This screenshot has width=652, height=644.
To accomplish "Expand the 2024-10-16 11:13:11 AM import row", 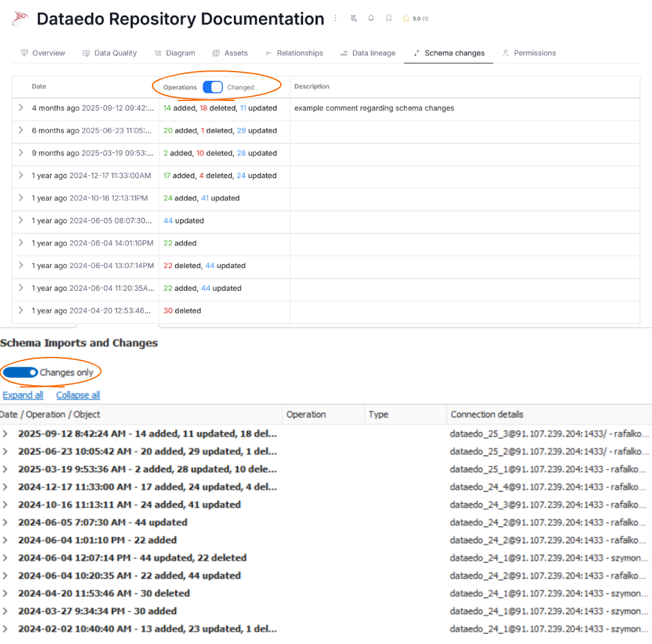I will (x=6, y=504).
